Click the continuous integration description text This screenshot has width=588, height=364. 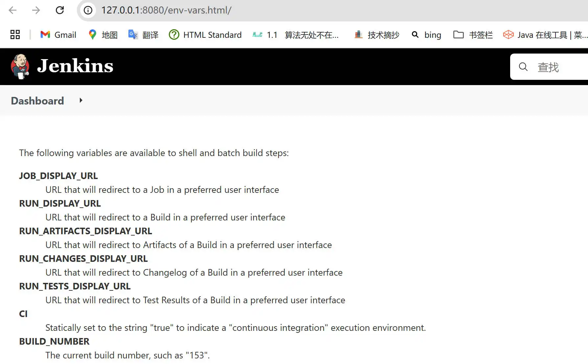tap(236, 328)
